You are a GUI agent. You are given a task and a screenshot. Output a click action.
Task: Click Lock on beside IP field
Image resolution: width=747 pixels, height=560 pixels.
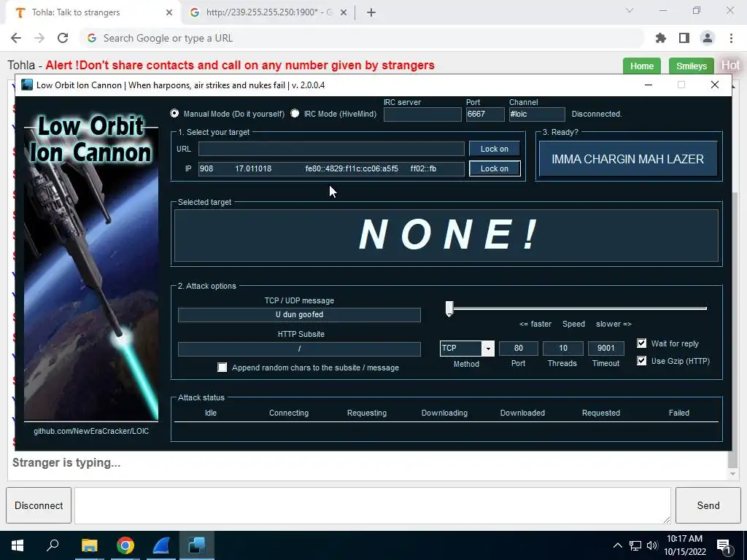tap(495, 168)
